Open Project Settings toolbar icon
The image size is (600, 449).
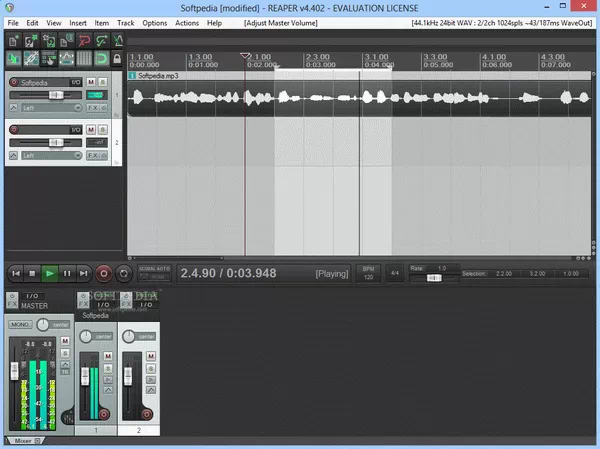66,40
